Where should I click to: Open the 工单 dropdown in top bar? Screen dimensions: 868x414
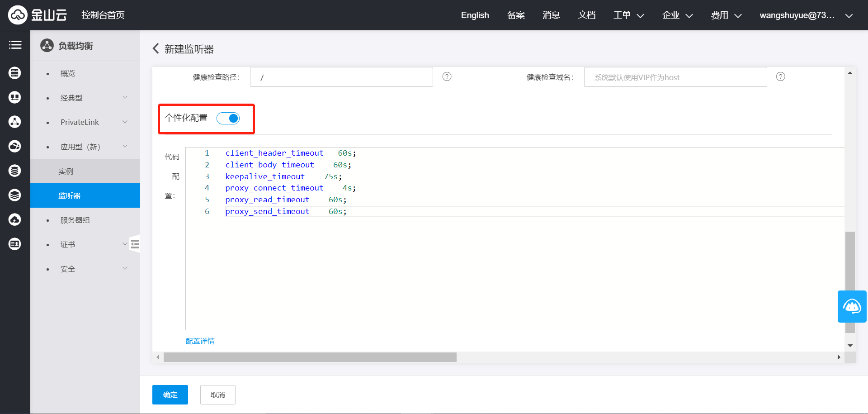(628, 15)
